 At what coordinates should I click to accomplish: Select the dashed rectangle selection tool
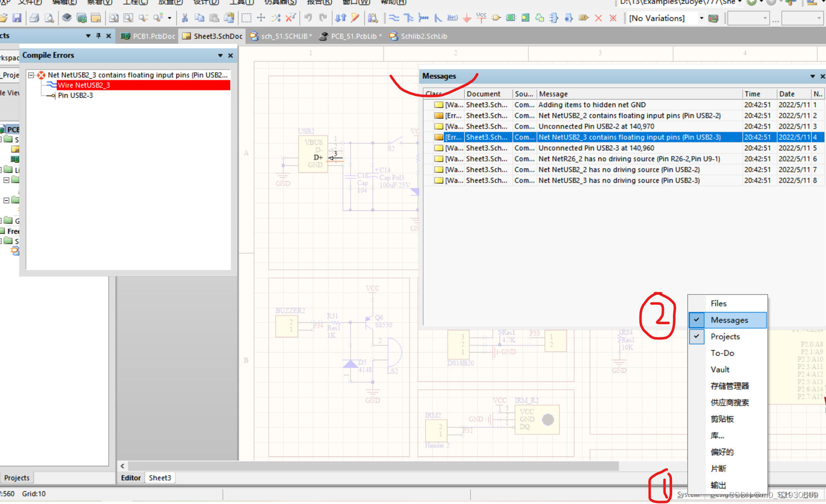[246, 18]
